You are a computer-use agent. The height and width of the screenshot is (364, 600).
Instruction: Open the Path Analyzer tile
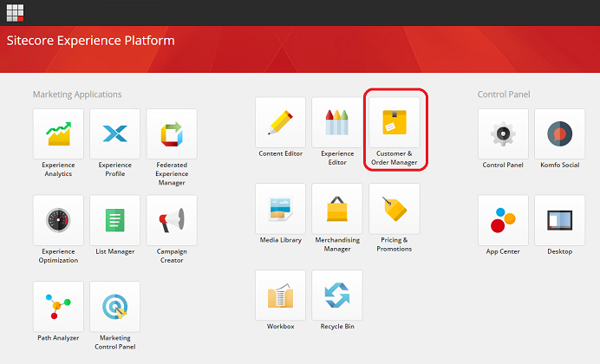[x=58, y=307]
